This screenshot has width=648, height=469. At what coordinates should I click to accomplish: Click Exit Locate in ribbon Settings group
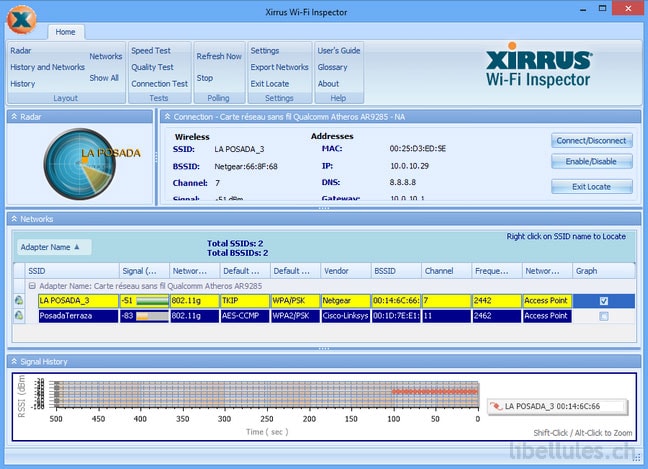click(x=270, y=84)
